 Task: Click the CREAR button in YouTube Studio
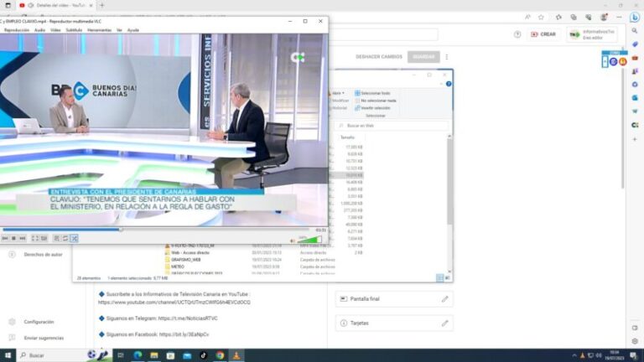coord(543,34)
